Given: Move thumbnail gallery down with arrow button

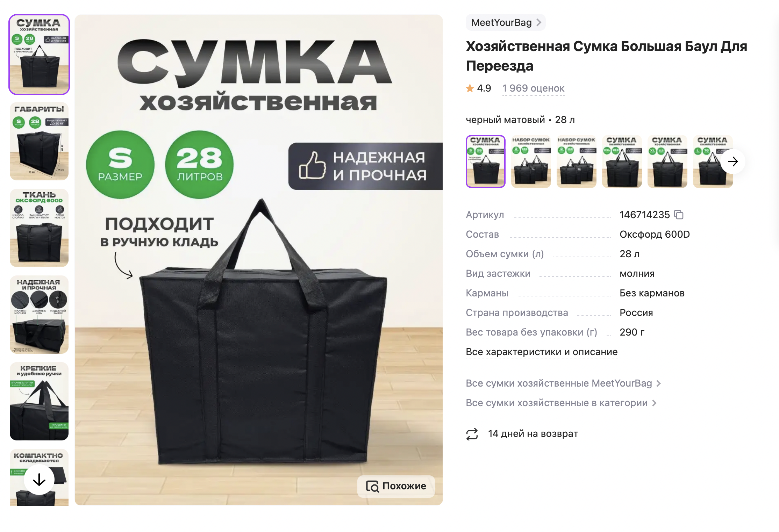Looking at the screenshot, I should click(x=39, y=480).
